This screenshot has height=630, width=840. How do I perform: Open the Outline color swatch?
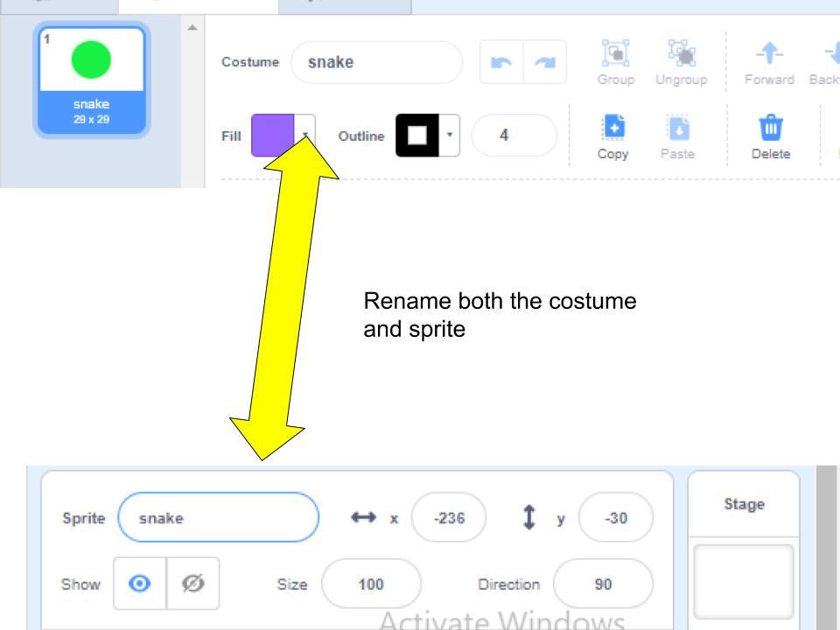click(x=417, y=135)
